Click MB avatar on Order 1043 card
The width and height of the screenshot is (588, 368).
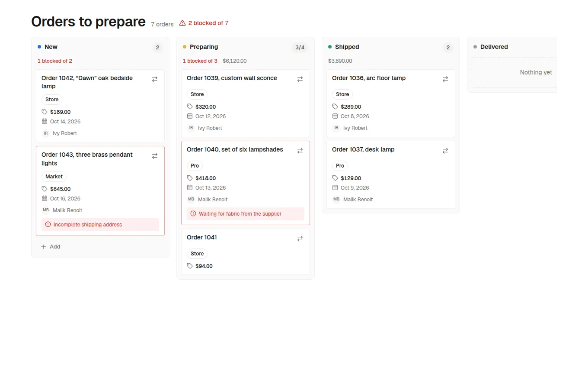pyautogui.click(x=46, y=210)
